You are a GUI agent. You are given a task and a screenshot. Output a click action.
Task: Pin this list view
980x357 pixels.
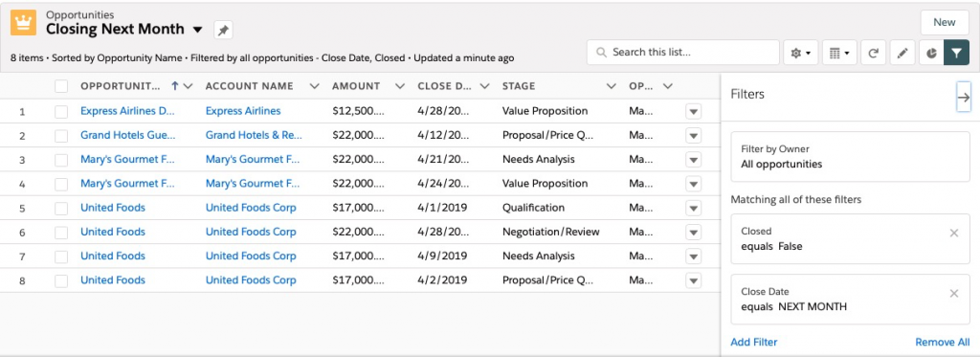click(223, 30)
